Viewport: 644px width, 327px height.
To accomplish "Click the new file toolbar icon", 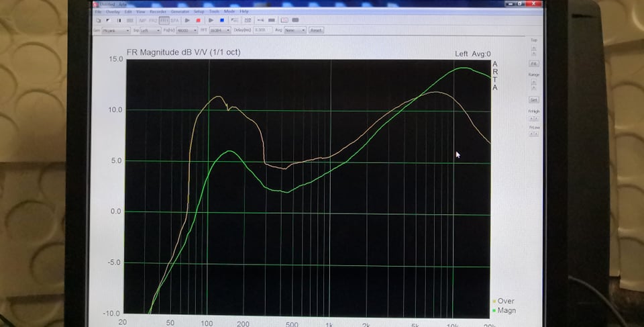I will [99, 21].
